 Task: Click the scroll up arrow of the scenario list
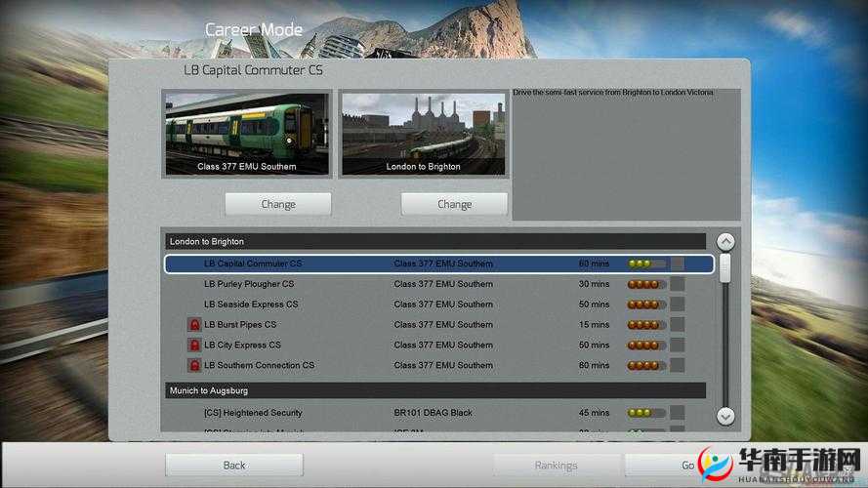725,242
